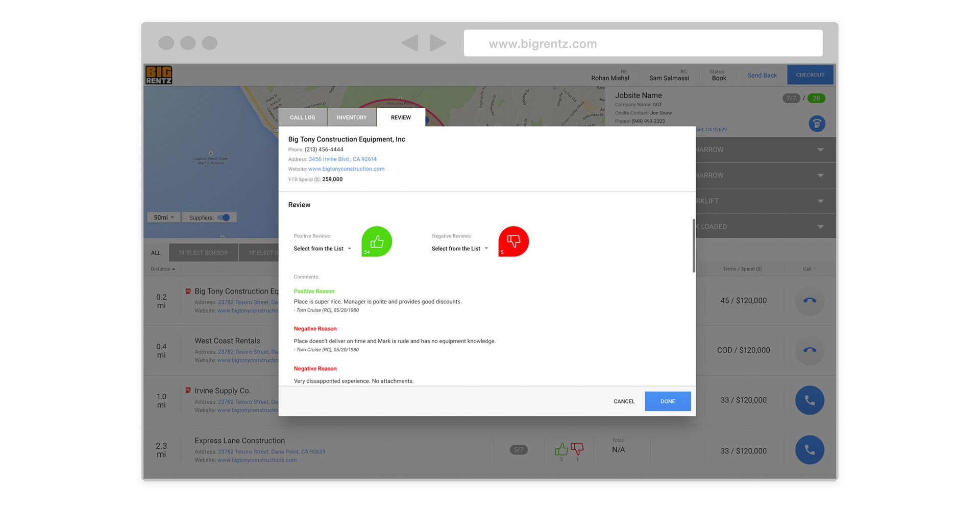Click West Coast Rentals phone icon

click(x=810, y=350)
